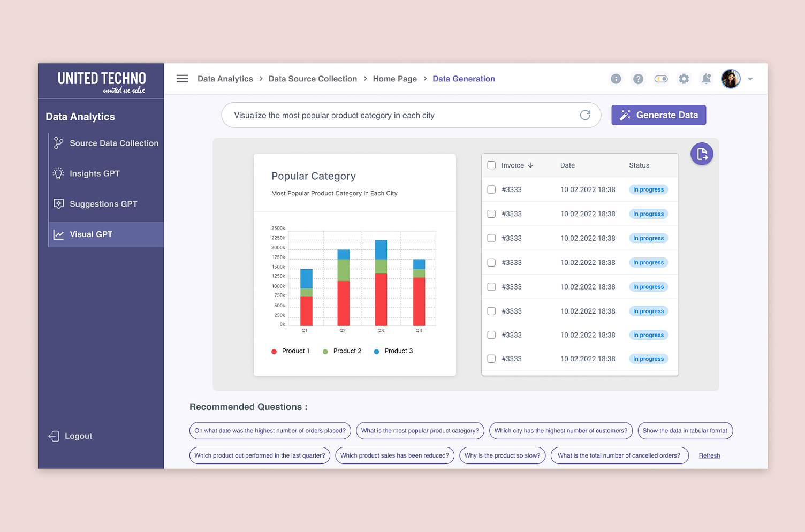Select the Source Data Collection sidebar icon

pos(58,143)
